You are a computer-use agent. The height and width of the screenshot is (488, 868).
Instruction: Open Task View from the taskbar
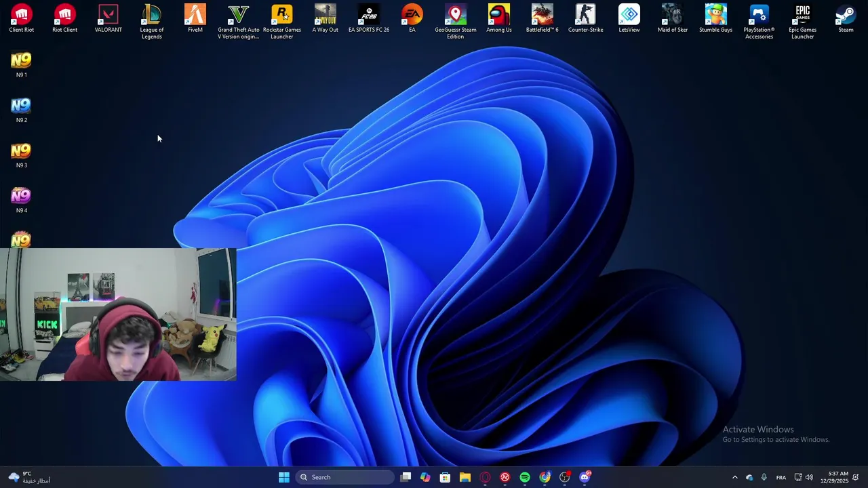pos(406,477)
